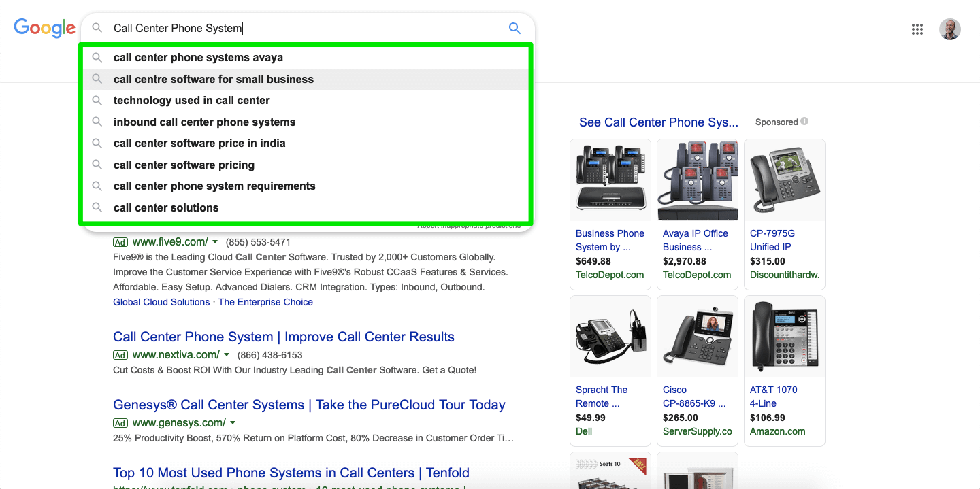Click the Ad badge next to www.genesys.com

(x=120, y=423)
